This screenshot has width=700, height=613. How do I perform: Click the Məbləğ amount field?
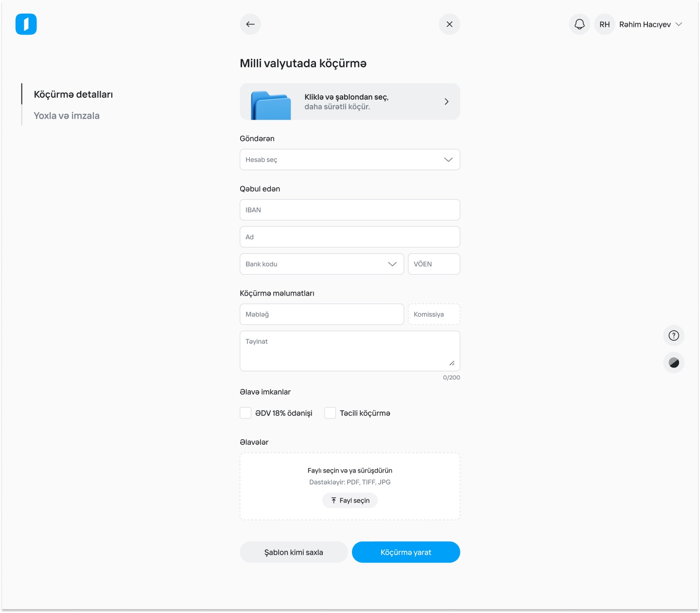322,315
